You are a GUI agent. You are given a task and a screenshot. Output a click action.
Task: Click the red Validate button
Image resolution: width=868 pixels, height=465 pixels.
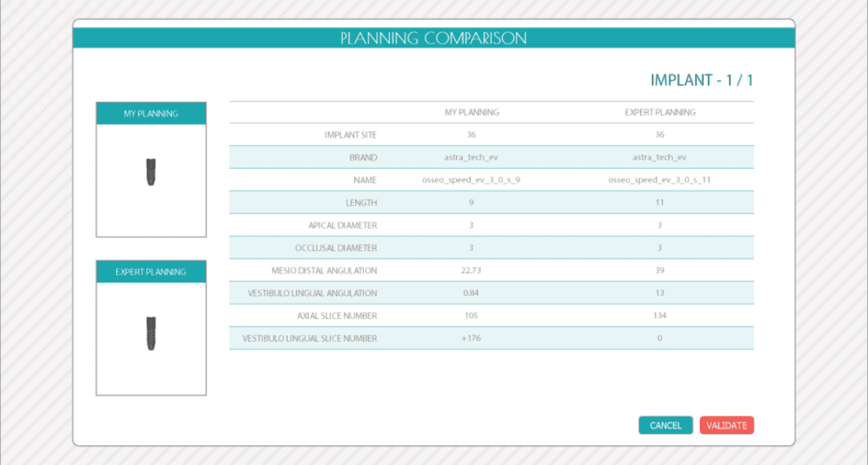pos(727,426)
